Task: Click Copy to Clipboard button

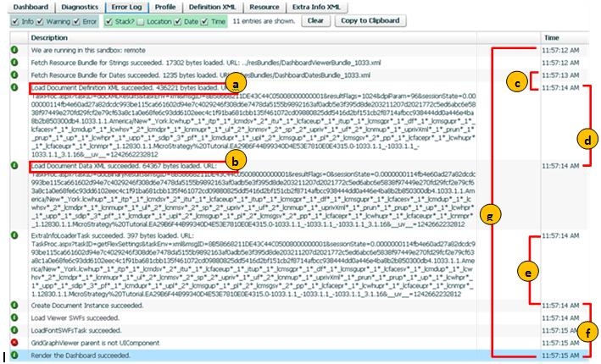Action: pyautogui.click(x=370, y=20)
